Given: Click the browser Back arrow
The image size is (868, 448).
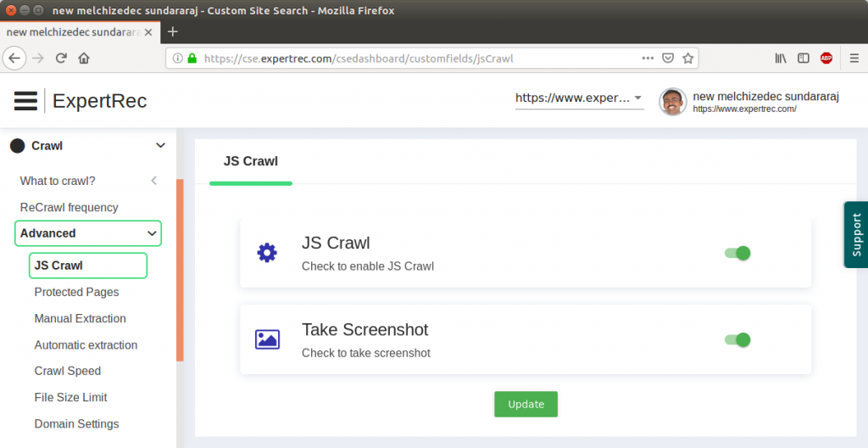Looking at the screenshot, I should tap(14, 59).
